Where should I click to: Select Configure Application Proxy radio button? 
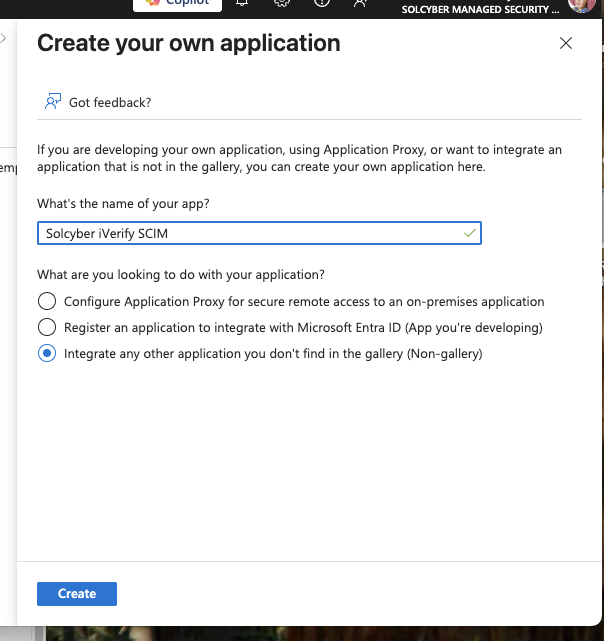pos(46,301)
